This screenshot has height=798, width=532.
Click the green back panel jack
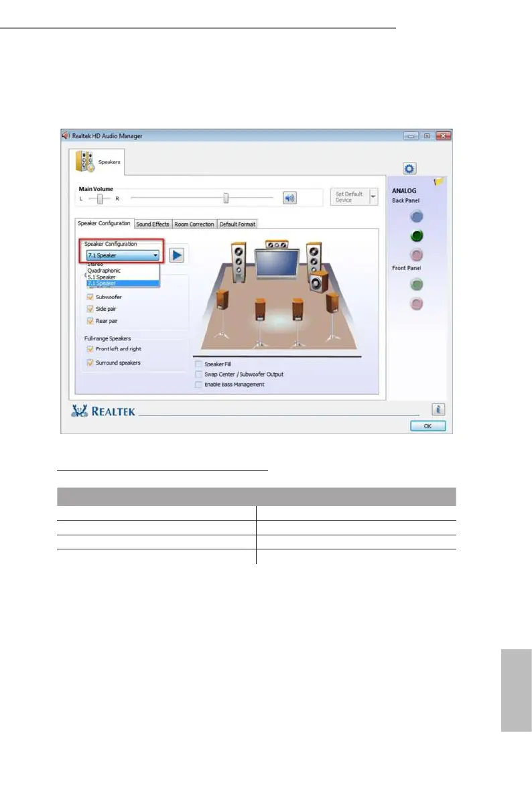tap(417, 236)
